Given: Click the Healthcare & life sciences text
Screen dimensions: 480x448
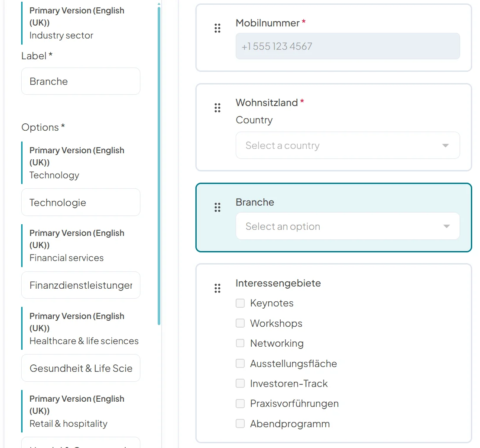Looking at the screenshot, I should [x=84, y=341].
